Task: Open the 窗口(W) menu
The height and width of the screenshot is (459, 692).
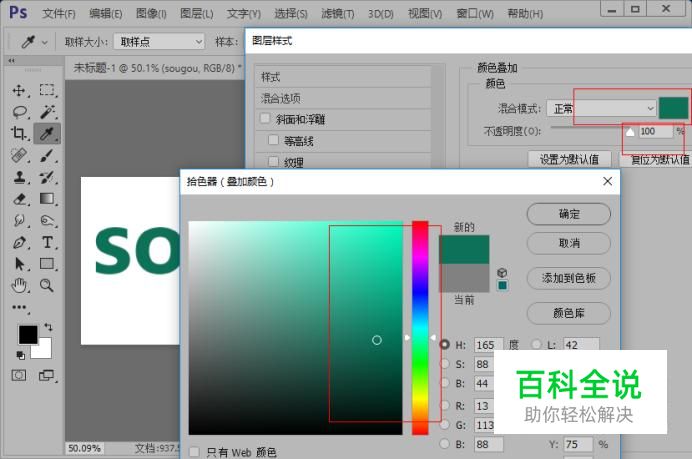Action: point(475,14)
